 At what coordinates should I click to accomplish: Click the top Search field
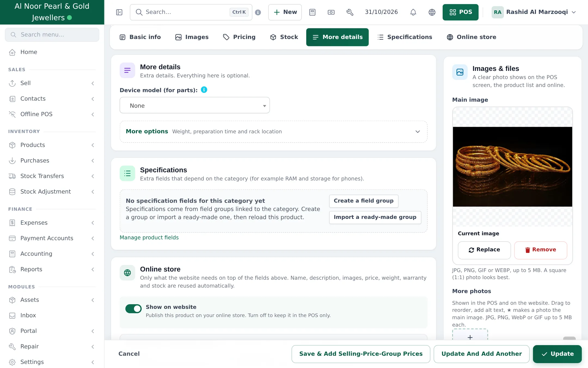tap(191, 12)
